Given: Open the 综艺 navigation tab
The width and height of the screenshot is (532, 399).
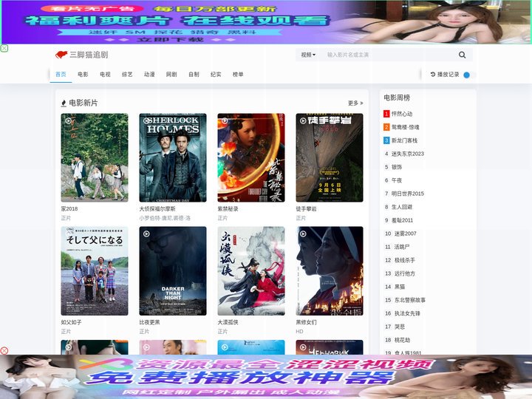Looking at the screenshot, I should pyautogui.click(x=127, y=75).
